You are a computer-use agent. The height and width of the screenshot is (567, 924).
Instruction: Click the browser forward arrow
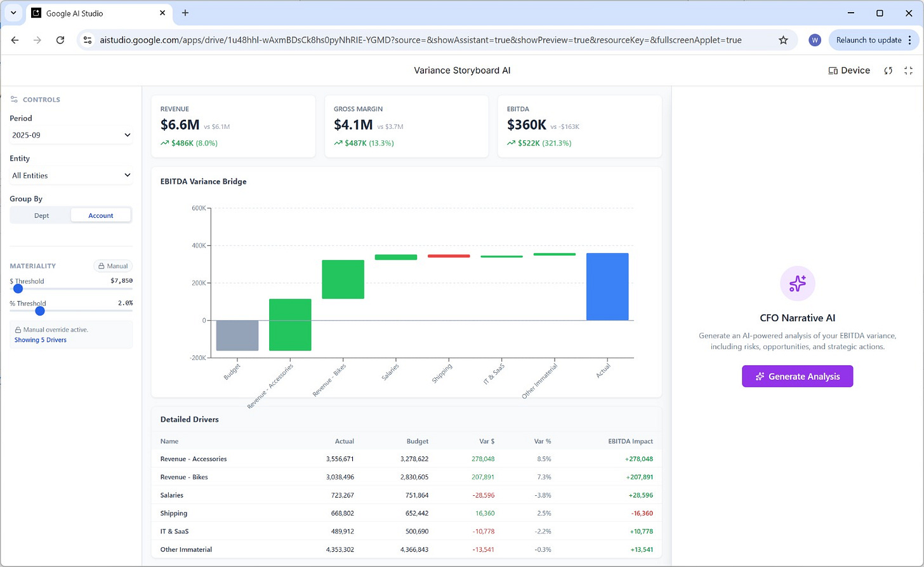[x=37, y=40]
